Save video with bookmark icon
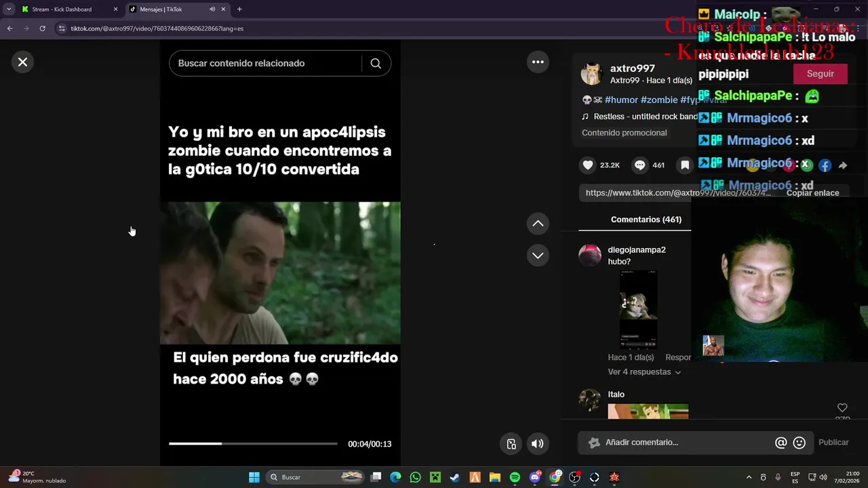868x488 pixels. coord(685,165)
